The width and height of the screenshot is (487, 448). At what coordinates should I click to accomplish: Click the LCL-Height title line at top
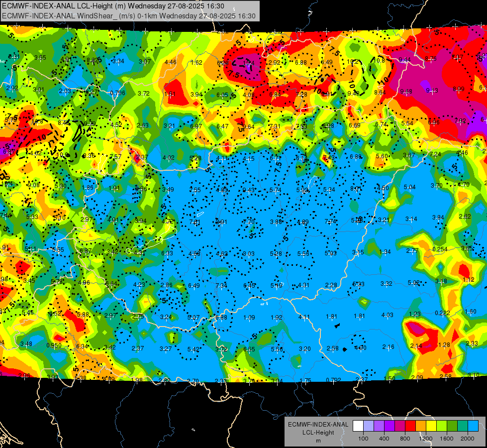(113, 6)
